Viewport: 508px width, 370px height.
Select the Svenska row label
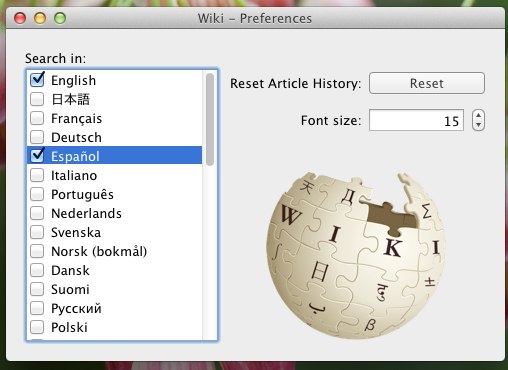76,232
